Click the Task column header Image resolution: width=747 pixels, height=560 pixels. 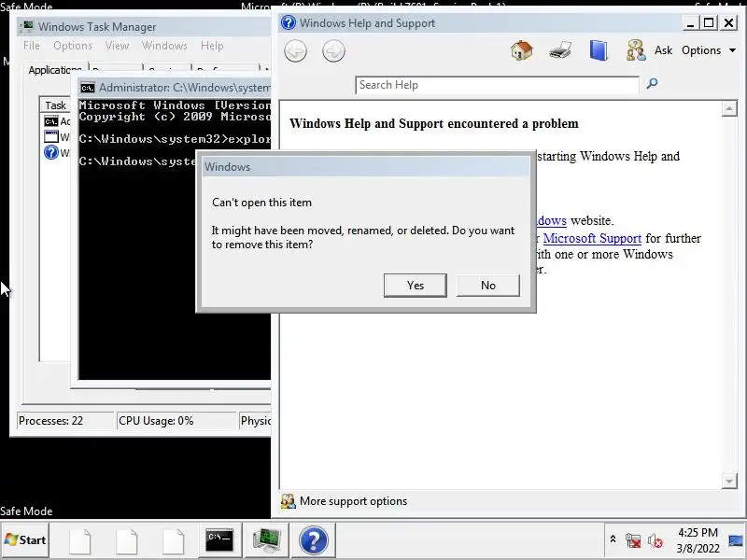click(55, 105)
